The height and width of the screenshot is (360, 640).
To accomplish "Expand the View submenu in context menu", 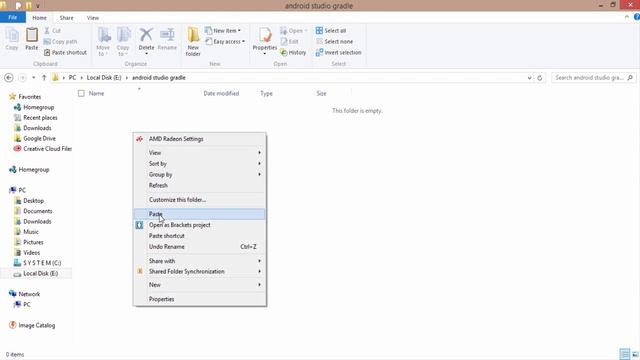I will (x=200, y=153).
